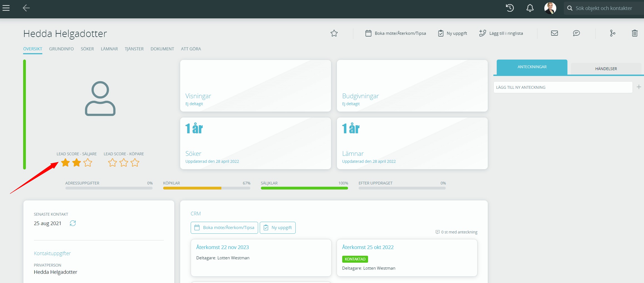This screenshot has height=283, width=644.
Task: Open the chat message bubble icon
Action: (x=576, y=33)
